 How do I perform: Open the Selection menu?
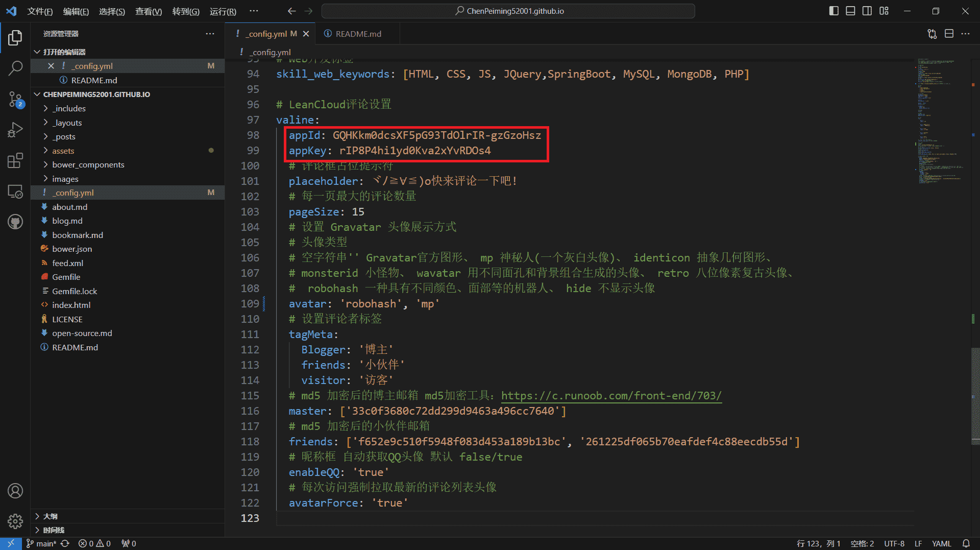pos(112,11)
